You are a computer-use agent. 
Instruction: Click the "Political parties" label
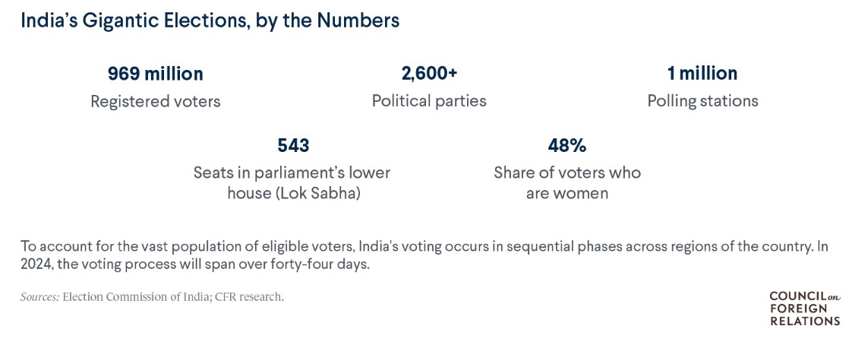(x=429, y=100)
